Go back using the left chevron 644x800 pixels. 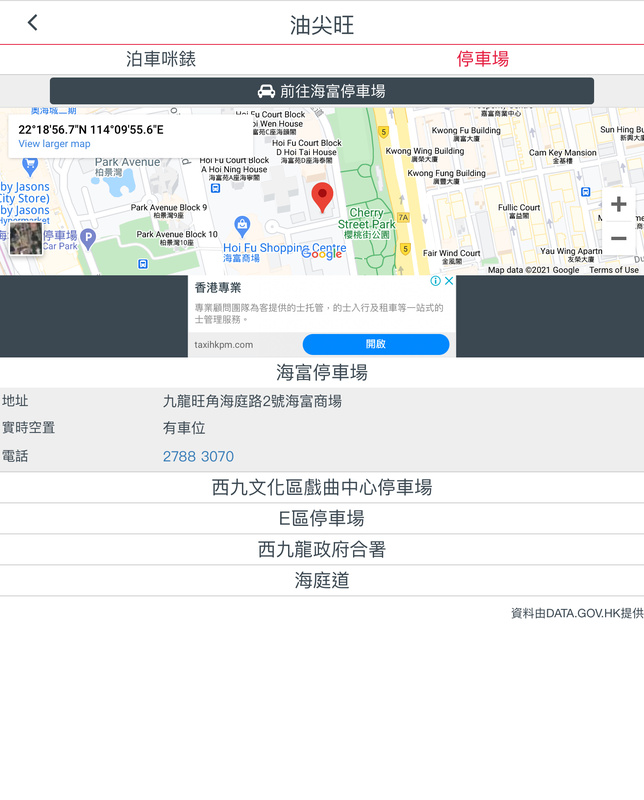pyautogui.click(x=33, y=22)
